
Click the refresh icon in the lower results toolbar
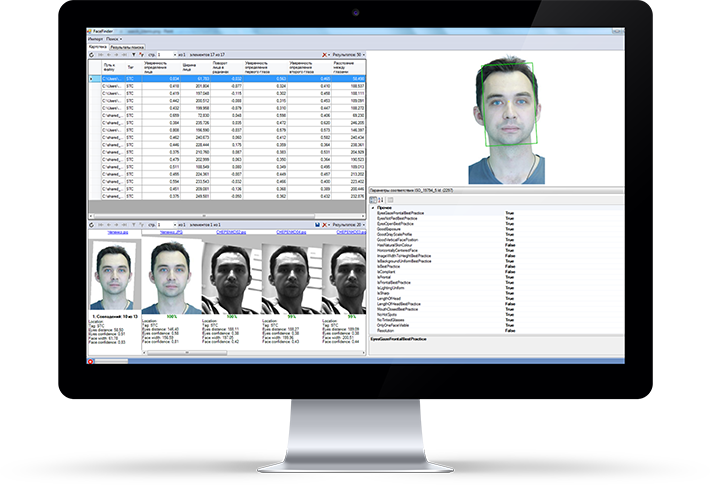coord(92,224)
